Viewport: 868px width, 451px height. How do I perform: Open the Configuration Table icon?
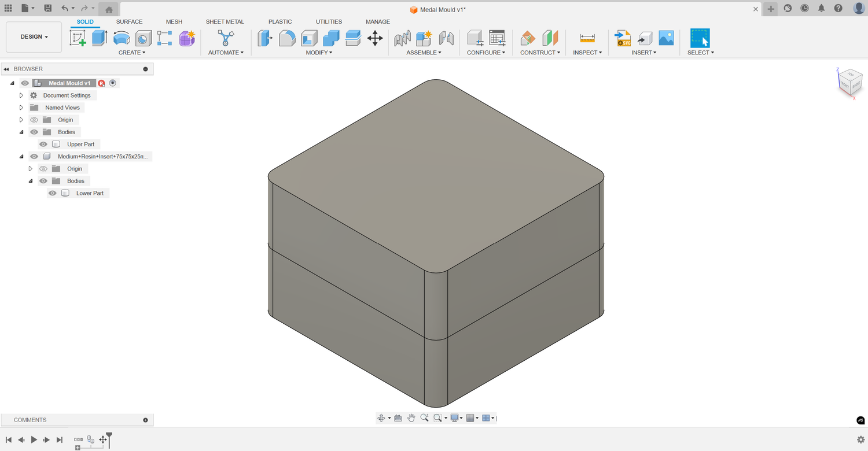point(497,38)
